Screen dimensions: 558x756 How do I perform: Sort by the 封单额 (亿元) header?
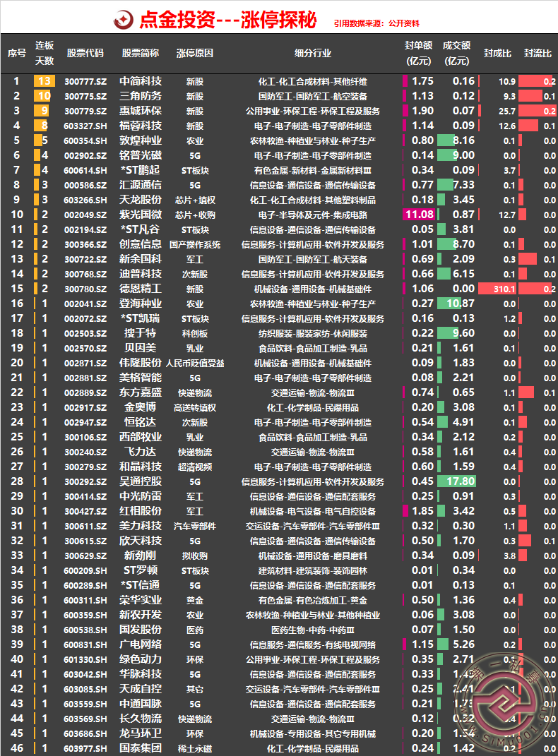pos(418,53)
